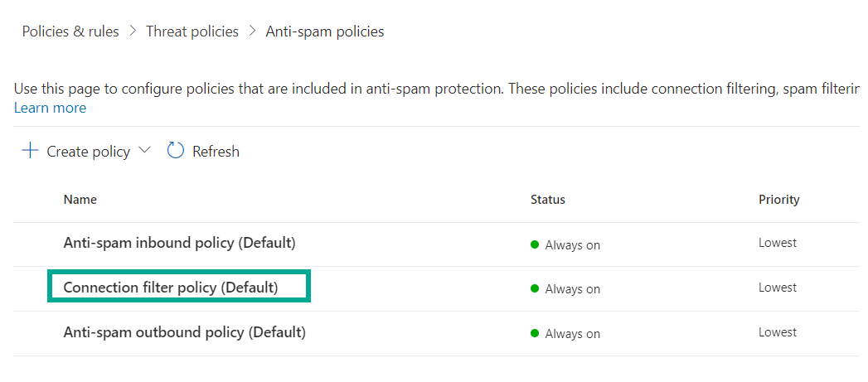This screenshot has width=868, height=382.
Task: Click green status dot for Anti-spam inbound policy
Action: (535, 244)
